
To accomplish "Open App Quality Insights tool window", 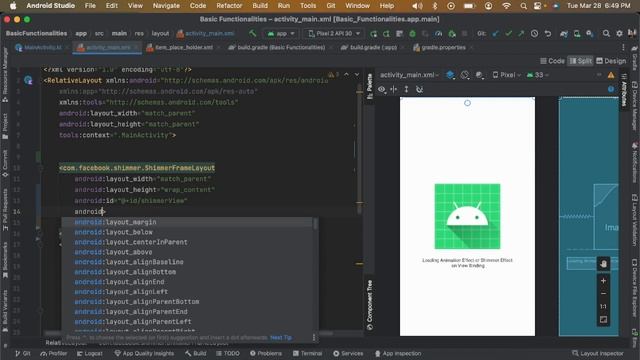I will [x=144, y=353].
